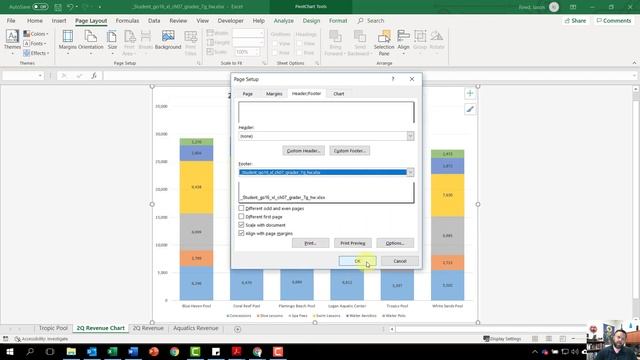Add a new sheet with plus icon
Viewport: 640px width, 360px height.
pyautogui.click(x=238, y=329)
